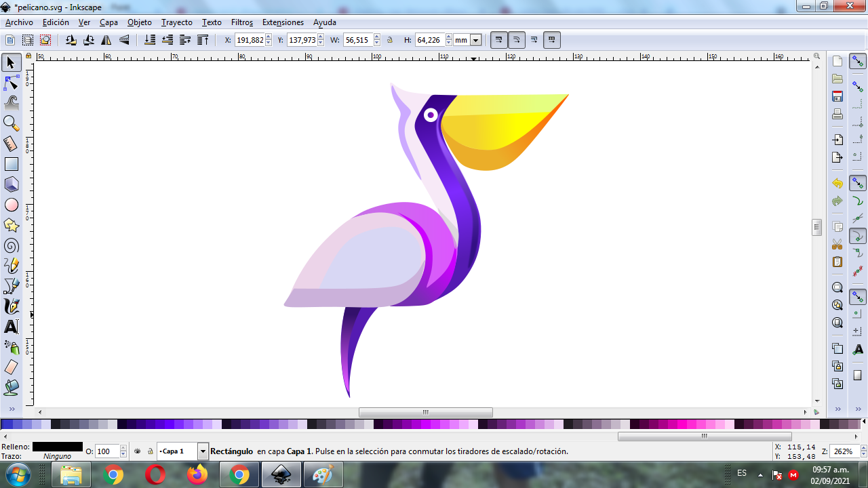
Task: Open Capa menu
Action: tap(108, 22)
